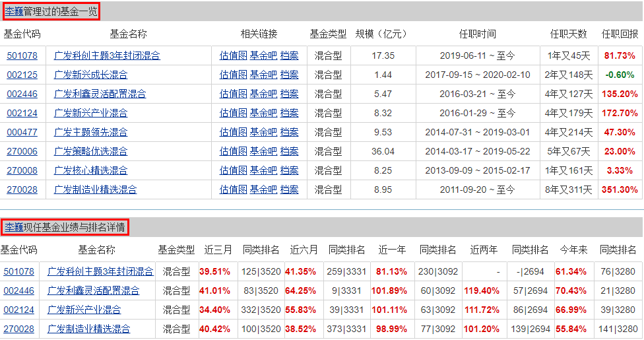The height and width of the screenshot is (340, 644).
Task: Select the 2014-07-31 ~ 2019-03-01 tenure period
Action: coord(478,133)
